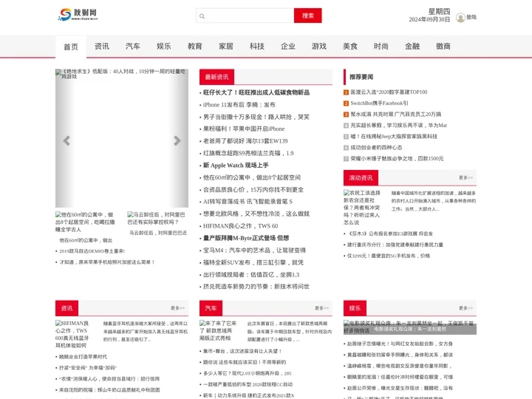Image resolution: width=532 pixels, height=399 pixels.
Task: Click the red 汽车 section heading
Action: click(211, 308)
